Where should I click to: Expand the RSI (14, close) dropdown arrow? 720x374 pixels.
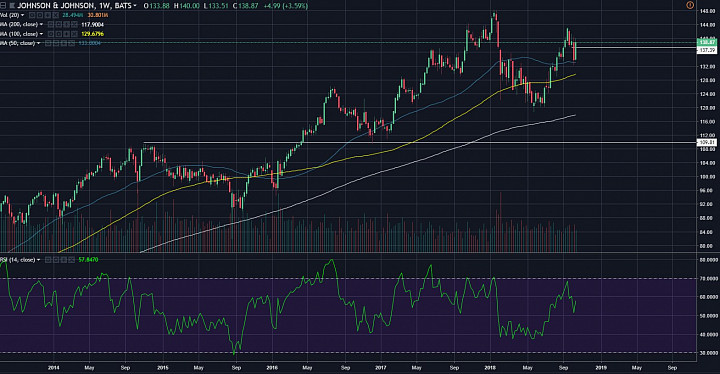pos(39,260)
